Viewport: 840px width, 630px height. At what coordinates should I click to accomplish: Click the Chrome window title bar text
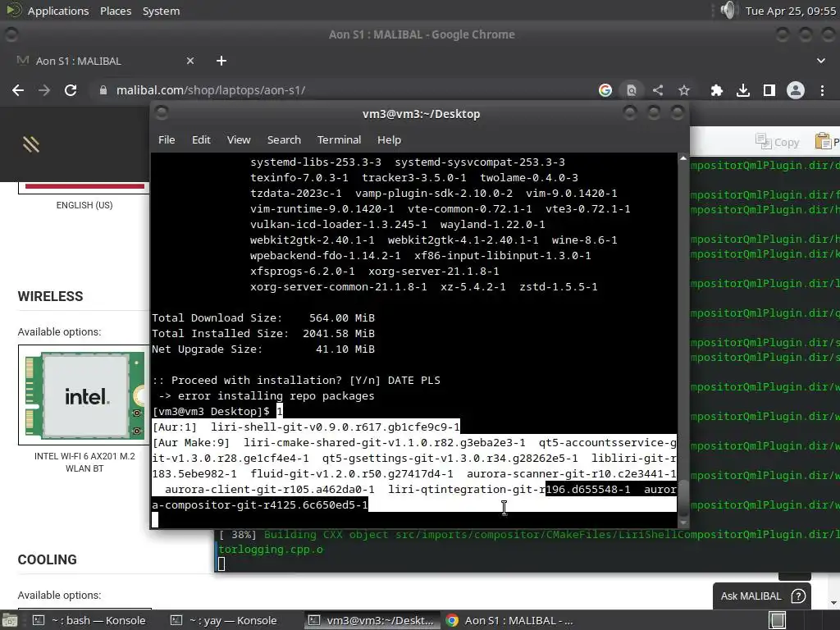(x=422, y=34)
